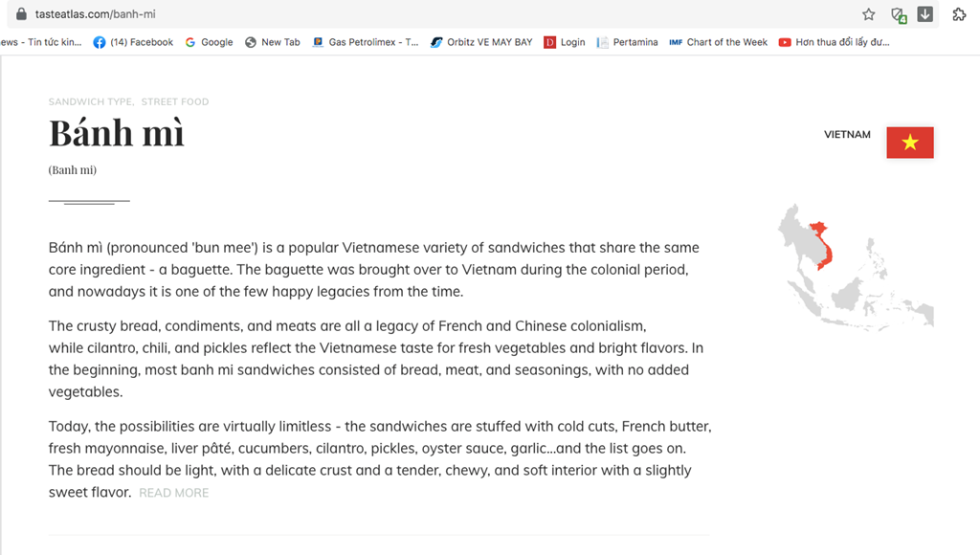Click the padlock site security icon
This screenshot has height=555, width=980.
click(21, 13)
